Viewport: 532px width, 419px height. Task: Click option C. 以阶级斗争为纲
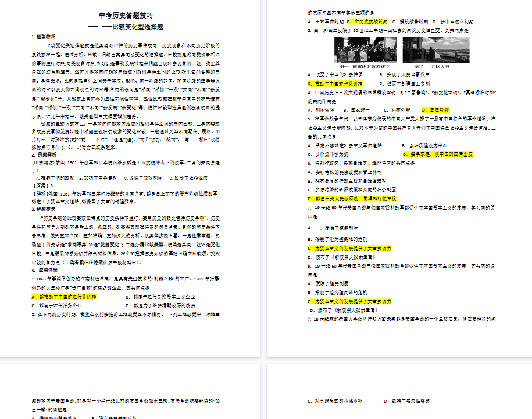click(328, 154)
